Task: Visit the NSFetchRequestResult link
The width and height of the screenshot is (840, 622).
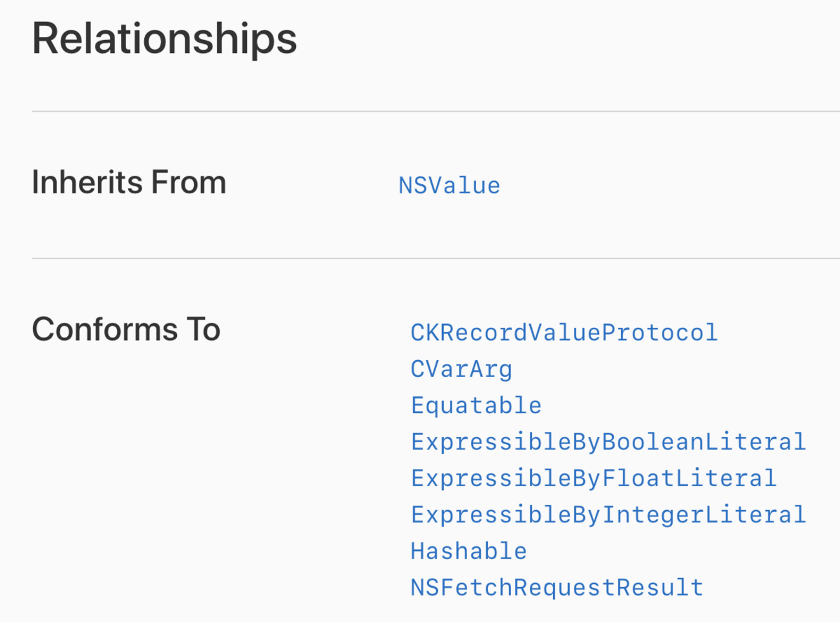Action: (556, 587)
